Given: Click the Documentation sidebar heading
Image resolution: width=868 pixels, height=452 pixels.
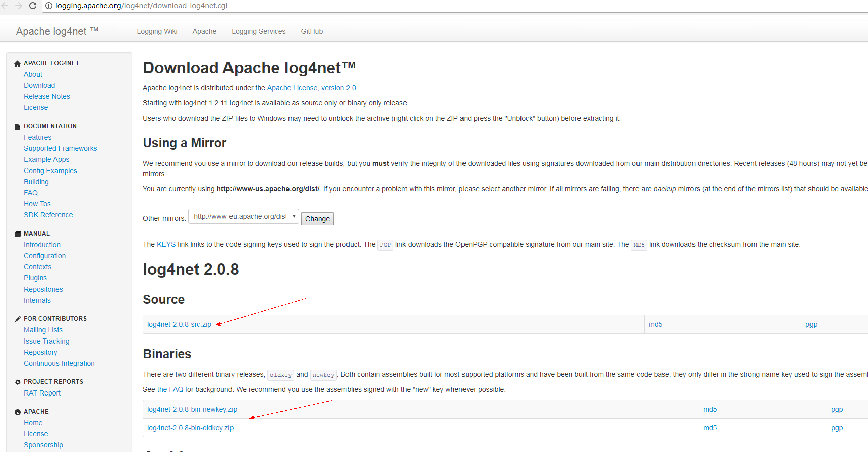Looking at the screenshot, I should 50,126.
